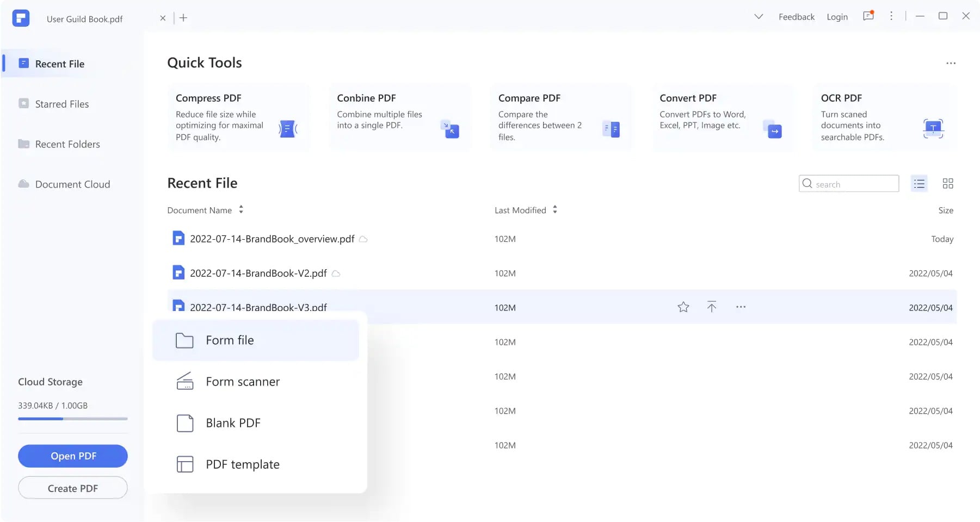This screenshot has width=980, height=522.
Task: Click the Open PDF button
Action: (x=73, y=456)
